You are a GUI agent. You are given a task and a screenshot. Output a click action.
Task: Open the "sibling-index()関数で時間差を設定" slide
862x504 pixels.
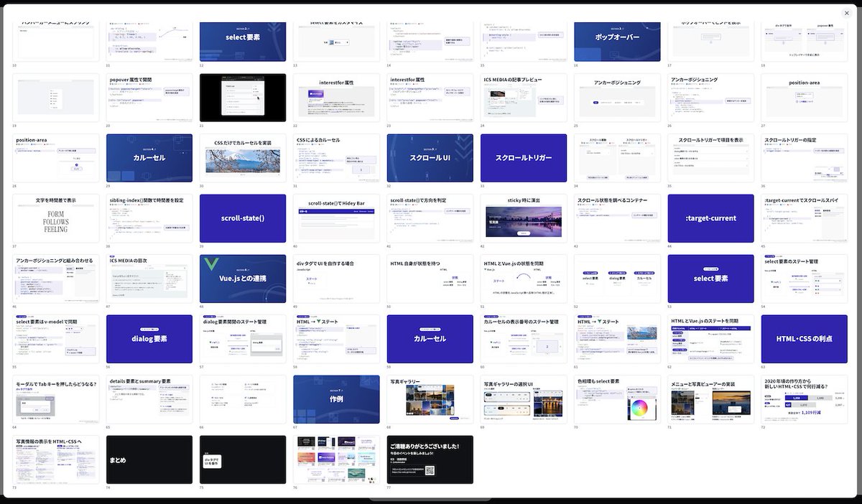[x=149, y=218]
